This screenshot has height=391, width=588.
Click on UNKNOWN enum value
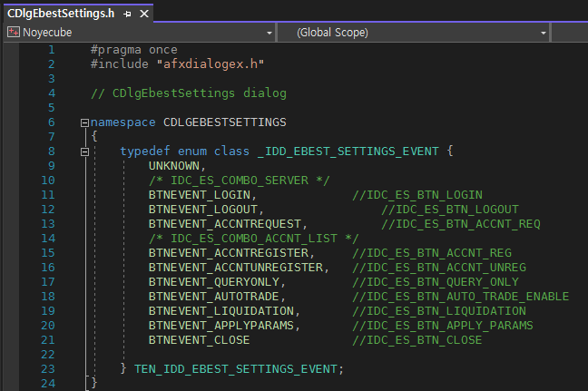point(174,166)
